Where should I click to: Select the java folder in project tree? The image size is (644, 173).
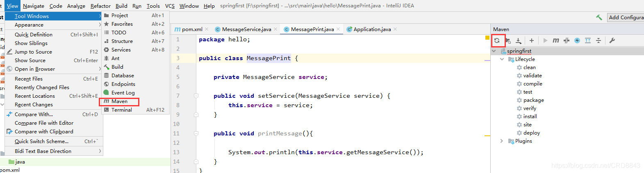pyautogui.click(x=17, y=162)
